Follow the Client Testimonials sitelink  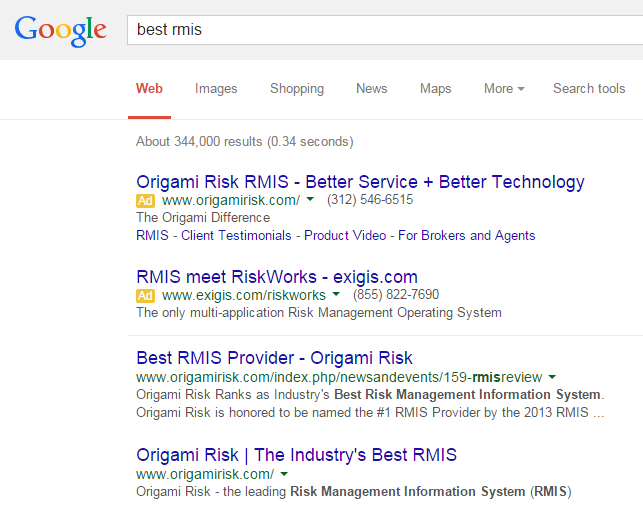point(231,236)
